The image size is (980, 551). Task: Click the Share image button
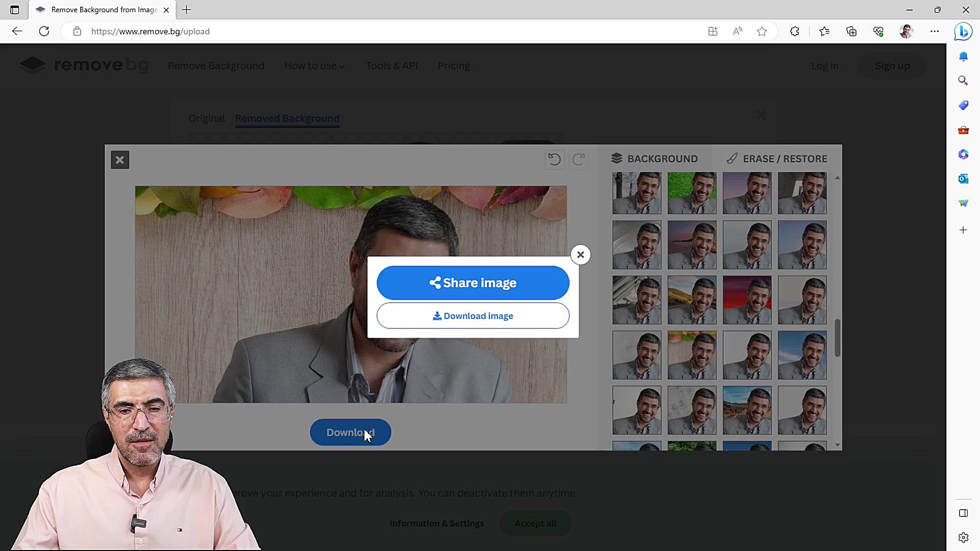473,283
